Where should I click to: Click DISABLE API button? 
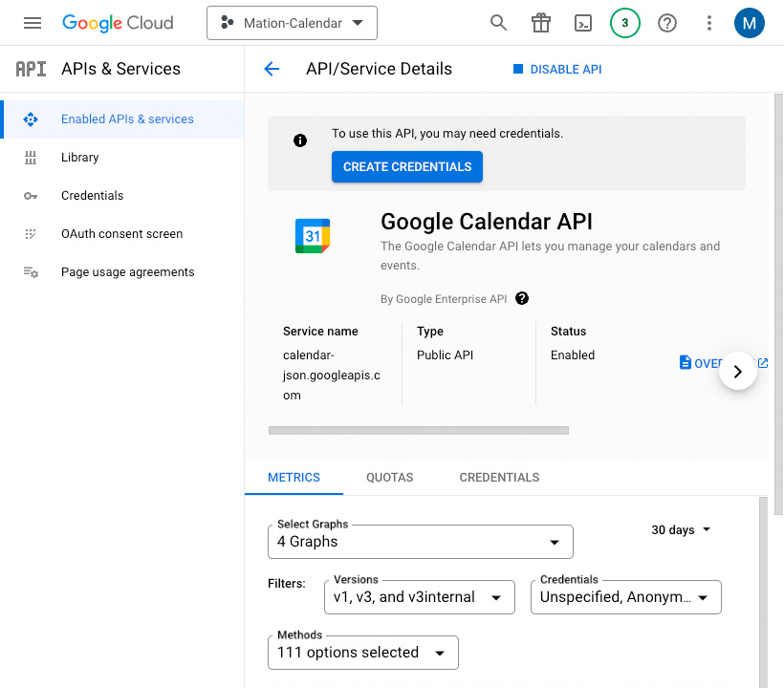557,70
